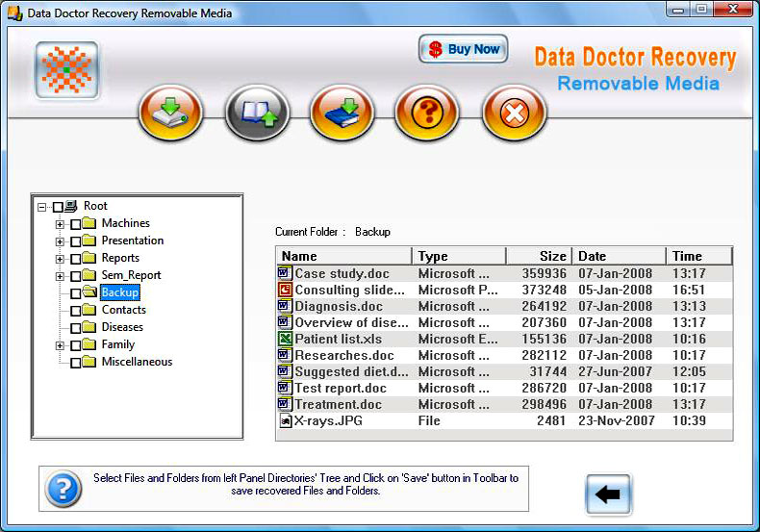Viewport: 760px width, 532px height.
Task: Tick the Family folder checkbox
Action: coord(76,345)
